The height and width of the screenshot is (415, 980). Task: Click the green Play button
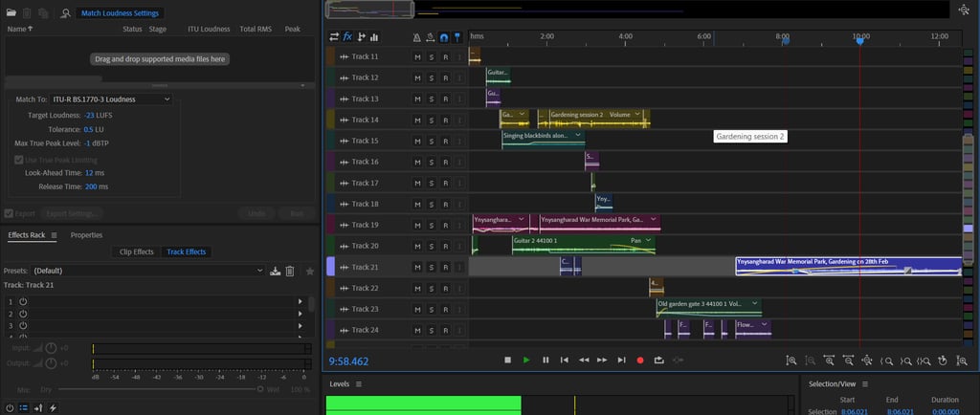point(526,360)
